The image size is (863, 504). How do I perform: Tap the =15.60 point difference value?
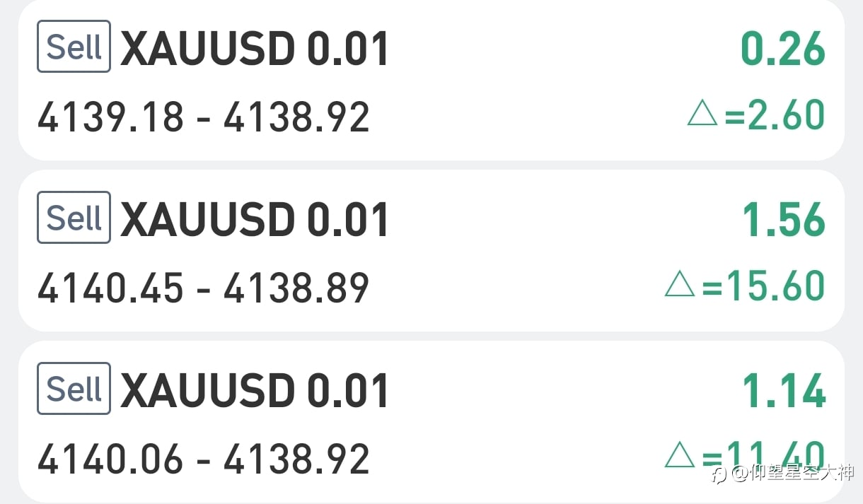pos(764,286)
